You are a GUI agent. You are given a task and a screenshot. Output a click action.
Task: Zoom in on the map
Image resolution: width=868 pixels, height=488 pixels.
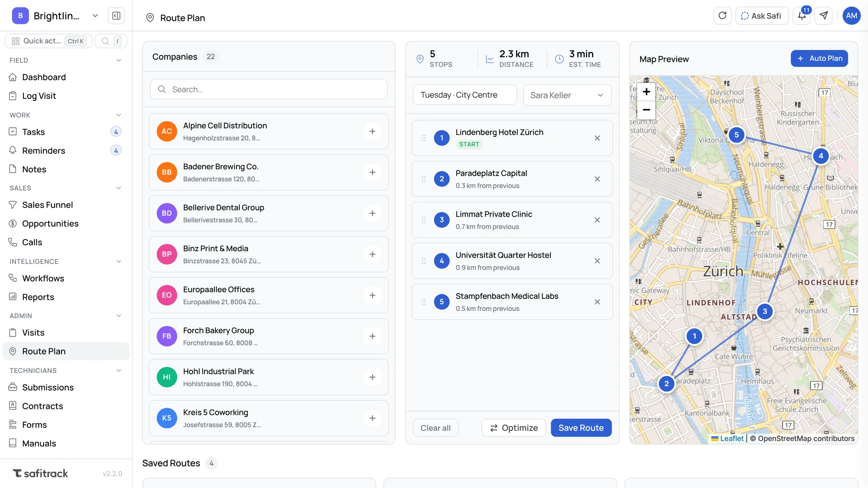[646, 92]
